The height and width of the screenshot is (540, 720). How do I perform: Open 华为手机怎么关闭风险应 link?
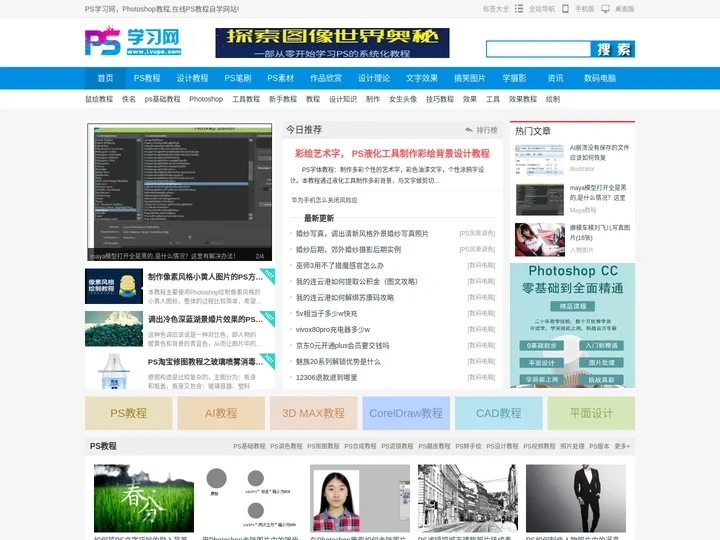click(x=324, y=200)
